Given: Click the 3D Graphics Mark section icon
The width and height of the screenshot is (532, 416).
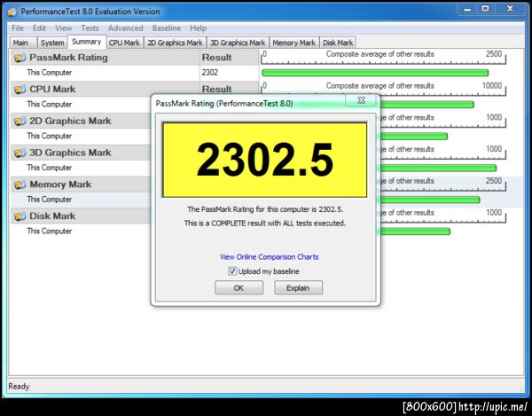Looking at the screenshot, I should (20, 153).
